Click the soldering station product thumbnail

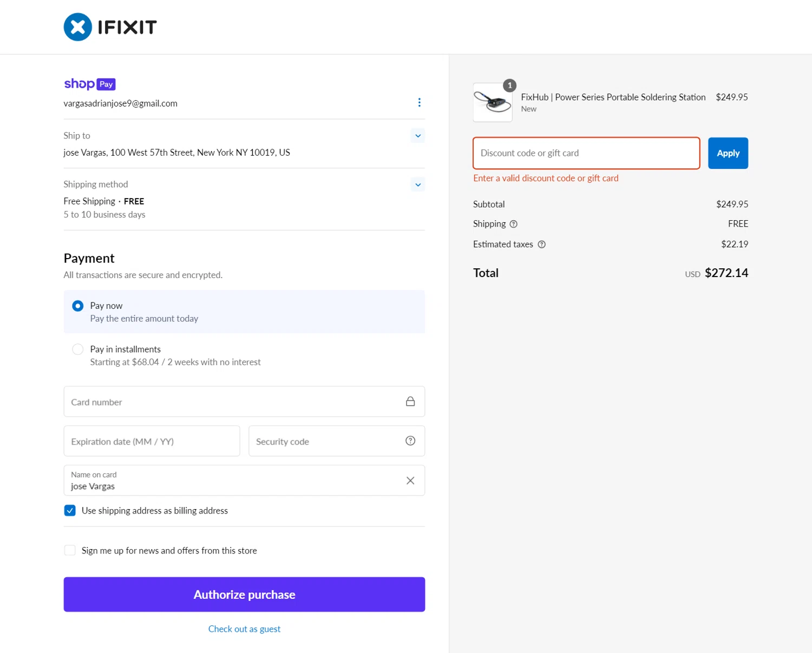pos(493,102)
